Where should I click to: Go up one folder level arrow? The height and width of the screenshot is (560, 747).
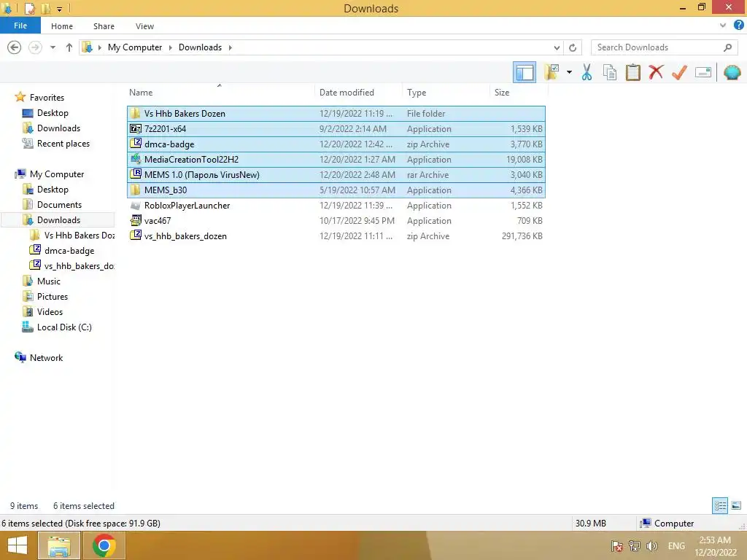(x=69, y=47)
